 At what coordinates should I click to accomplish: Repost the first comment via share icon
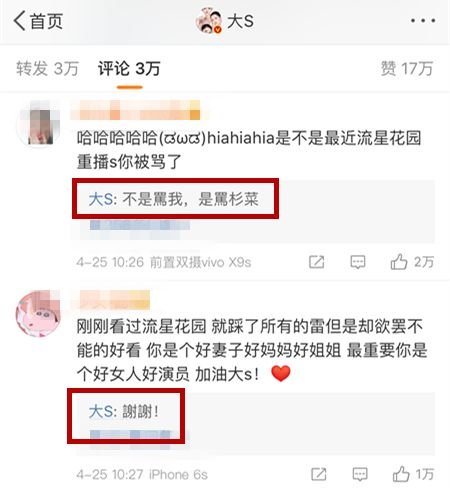[x=316, y=262]
